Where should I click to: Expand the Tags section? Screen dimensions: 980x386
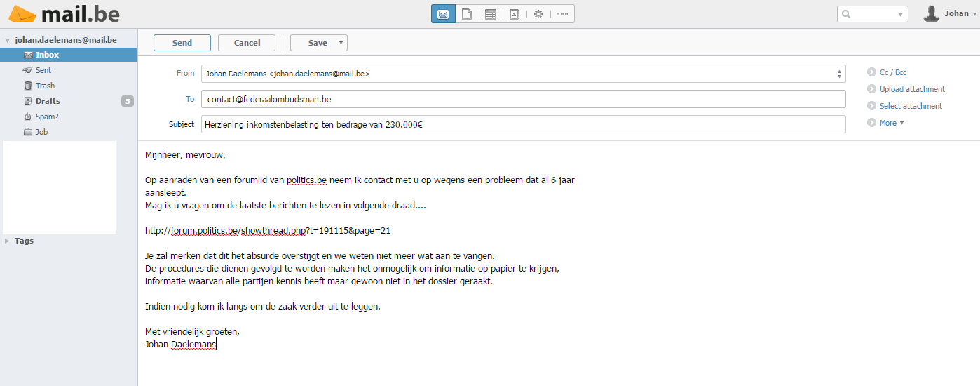click(7, 241)
